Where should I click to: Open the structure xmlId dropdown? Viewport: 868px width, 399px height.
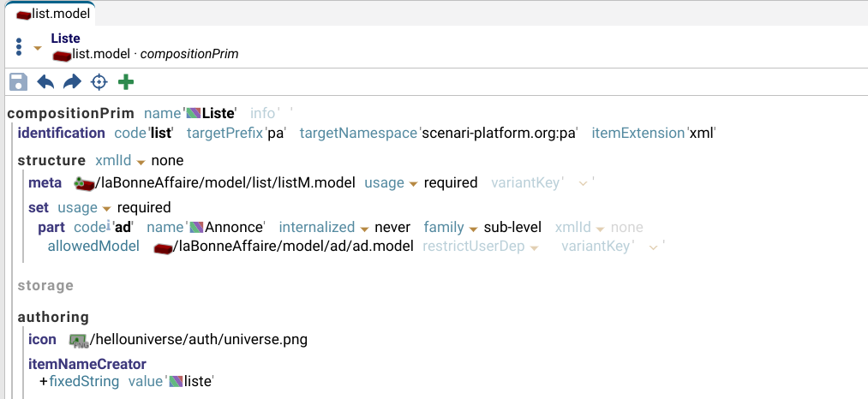coord(141,162)
